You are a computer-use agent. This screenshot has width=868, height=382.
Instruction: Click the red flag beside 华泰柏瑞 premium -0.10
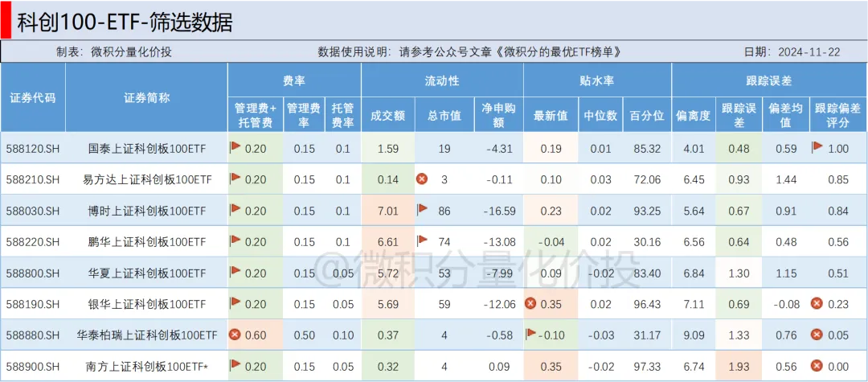(x=530, y=334)
